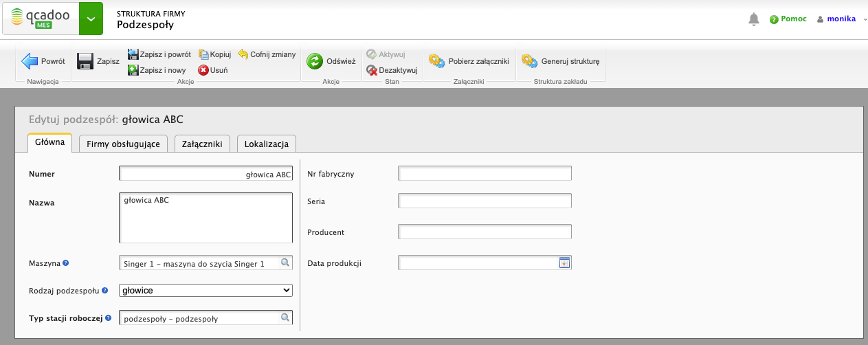
Task: Save using the Zapisz floppy disk icon
Action: [85, 61]
